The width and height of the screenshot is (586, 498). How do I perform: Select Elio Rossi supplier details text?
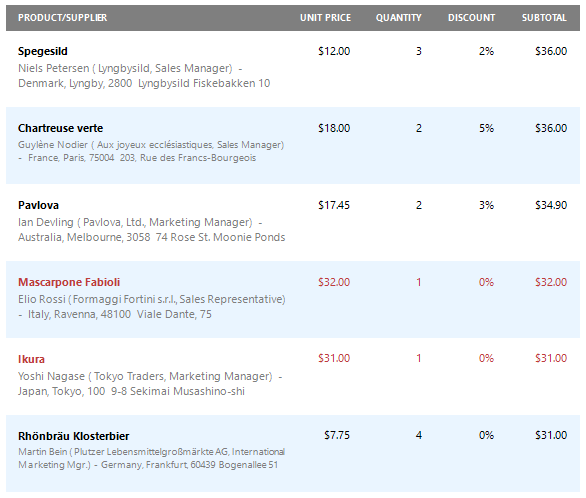pos(151,306)
